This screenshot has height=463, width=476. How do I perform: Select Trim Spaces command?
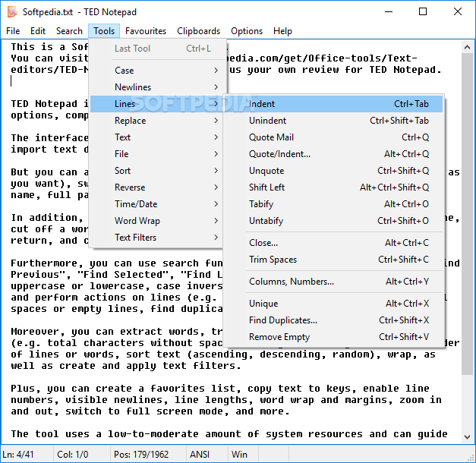click(x=333, y=260)
